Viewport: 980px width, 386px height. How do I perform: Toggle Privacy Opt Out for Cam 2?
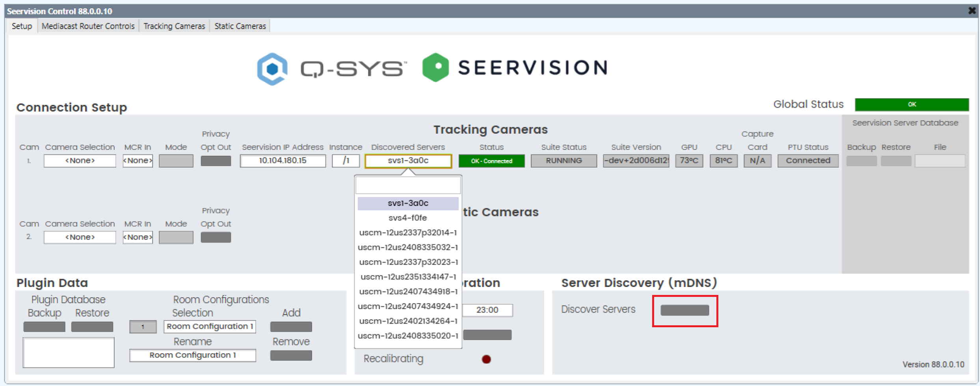(216, 237)
